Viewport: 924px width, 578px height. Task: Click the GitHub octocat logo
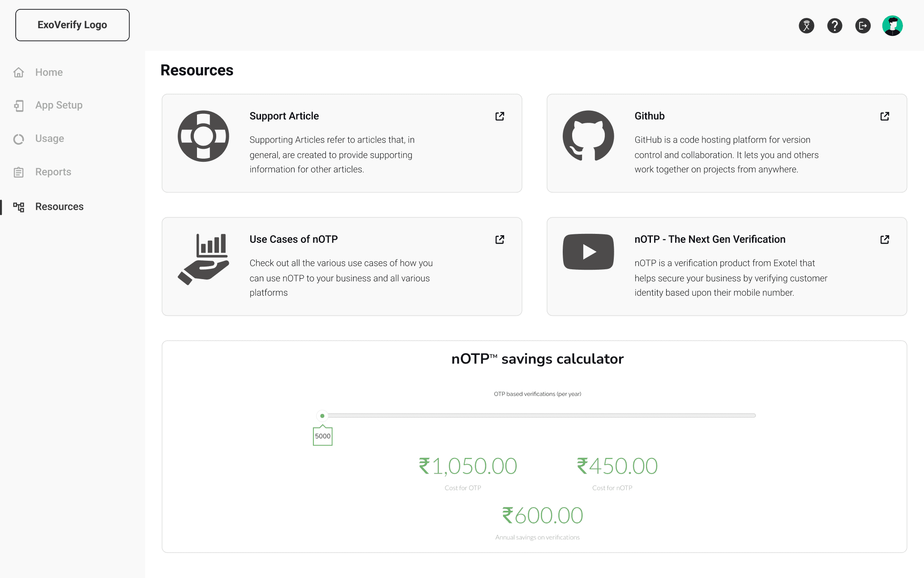pos(588,136)
